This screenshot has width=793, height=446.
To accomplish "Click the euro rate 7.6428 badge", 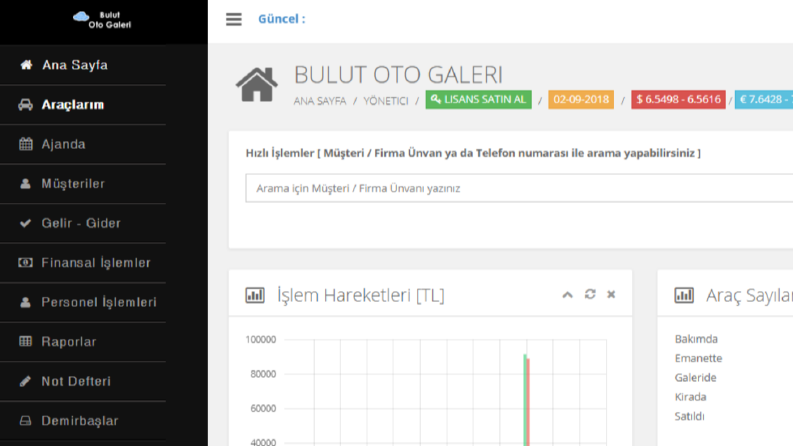I will coord(764,100).
